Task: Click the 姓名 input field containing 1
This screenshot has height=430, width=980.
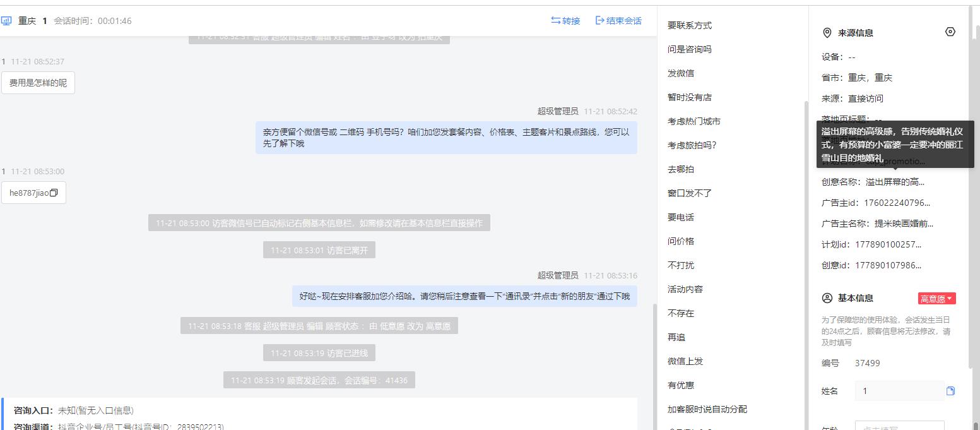Action: [x=899, y=391]
